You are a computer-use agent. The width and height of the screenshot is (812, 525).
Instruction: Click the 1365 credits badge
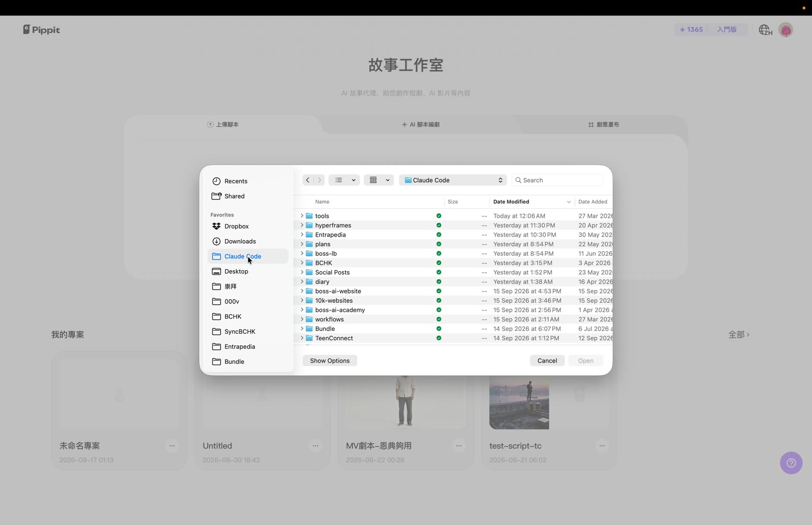tap(691, 29)
